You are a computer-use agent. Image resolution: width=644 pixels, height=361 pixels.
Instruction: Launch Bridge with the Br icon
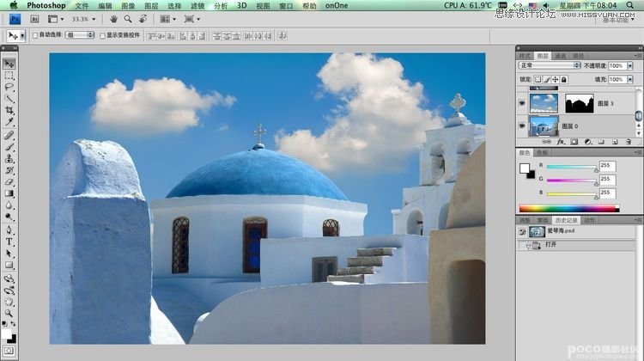coord(33,18)
